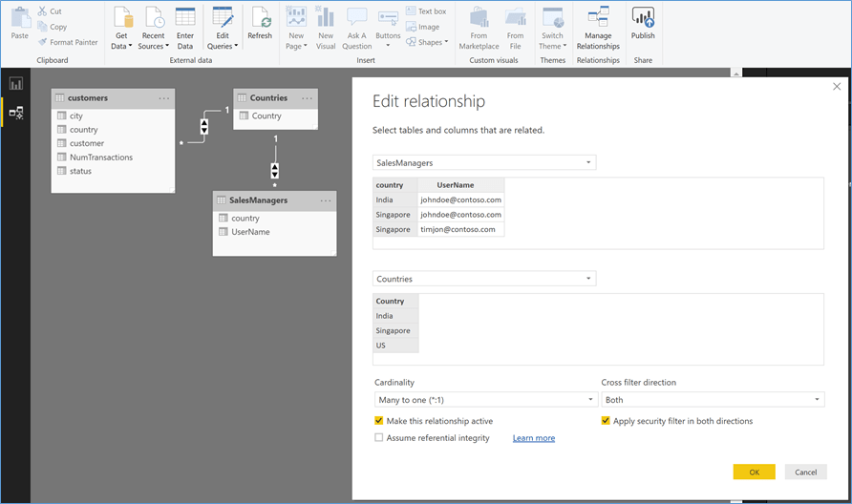Open the Learn more link

coord(533,438)
